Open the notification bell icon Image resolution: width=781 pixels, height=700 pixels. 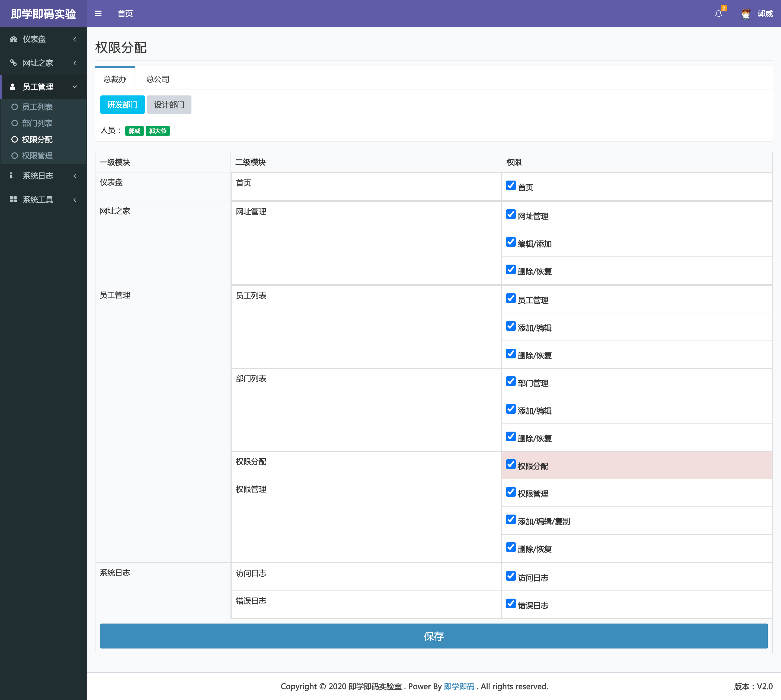718,14
